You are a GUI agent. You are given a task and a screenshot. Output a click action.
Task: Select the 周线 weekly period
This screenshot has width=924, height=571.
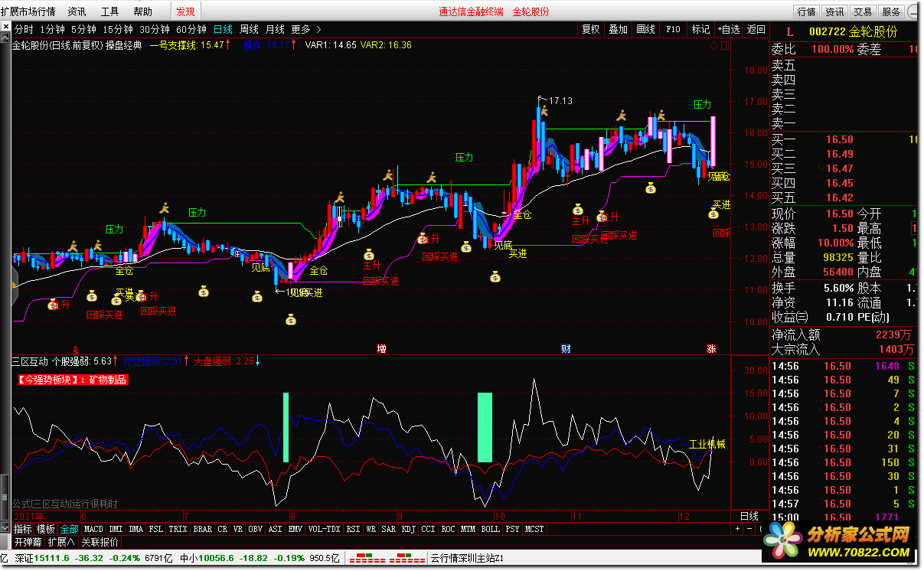pyautogui.click(x=249, y=29)
